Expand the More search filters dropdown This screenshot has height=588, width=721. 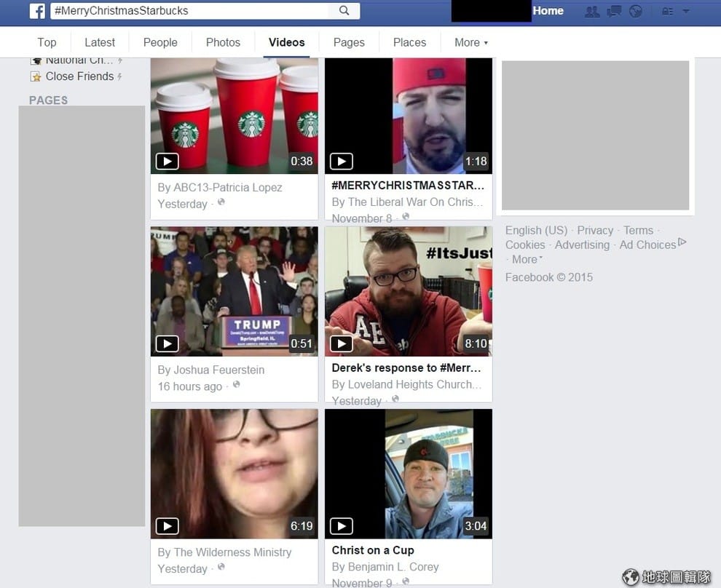pyautogui.click(x=471, y=43)
